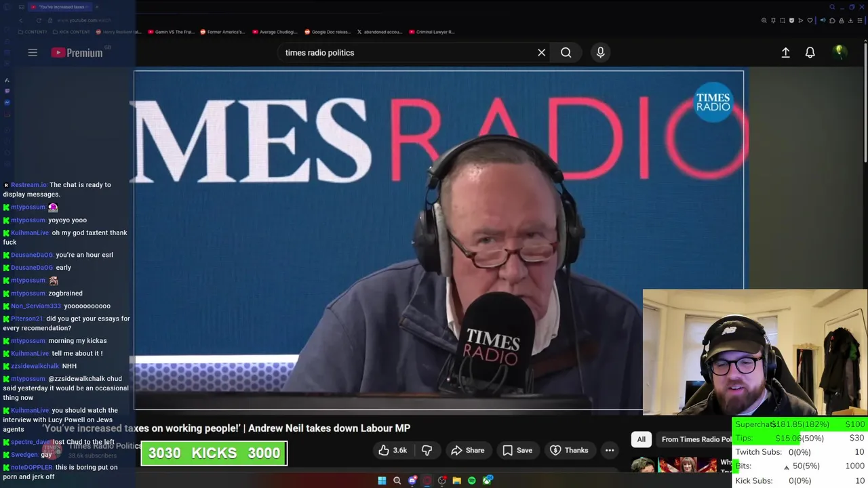Open the browser extensions cube icon
This screenshot has height=488, width=868.
[832, 20]
